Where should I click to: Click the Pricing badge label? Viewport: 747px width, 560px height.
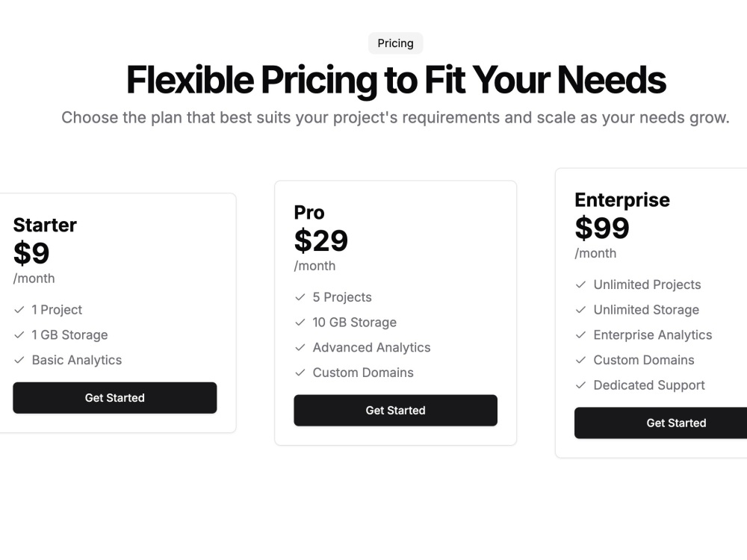(x=395, y=43)
